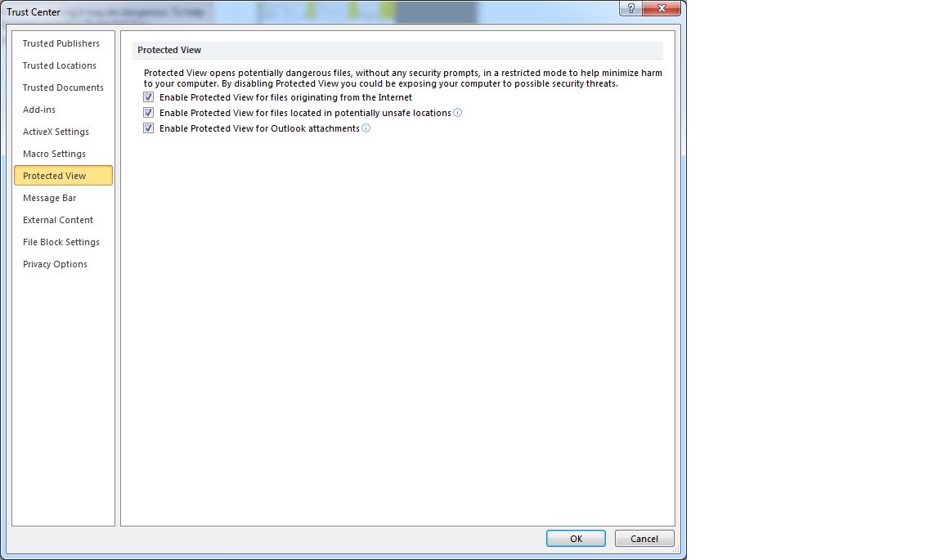Open File Block Settings
The height and width of the screenshot is (560, 942).
tap(63, 242)
